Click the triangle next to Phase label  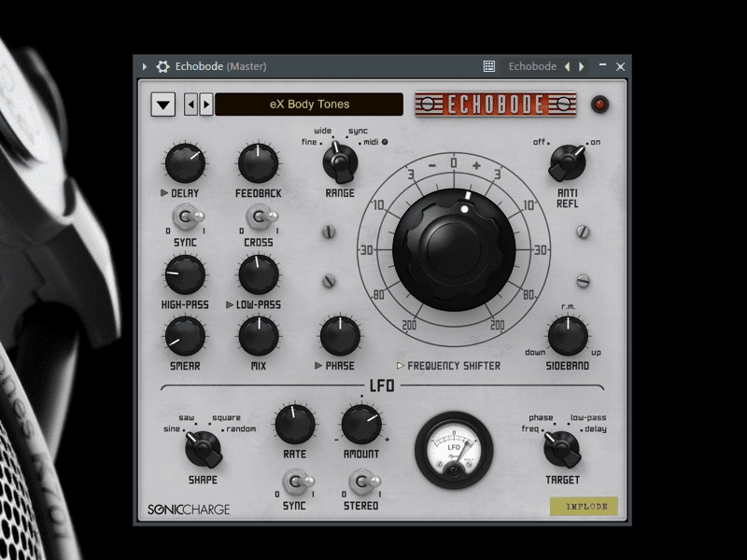click(x=318, y=366)
